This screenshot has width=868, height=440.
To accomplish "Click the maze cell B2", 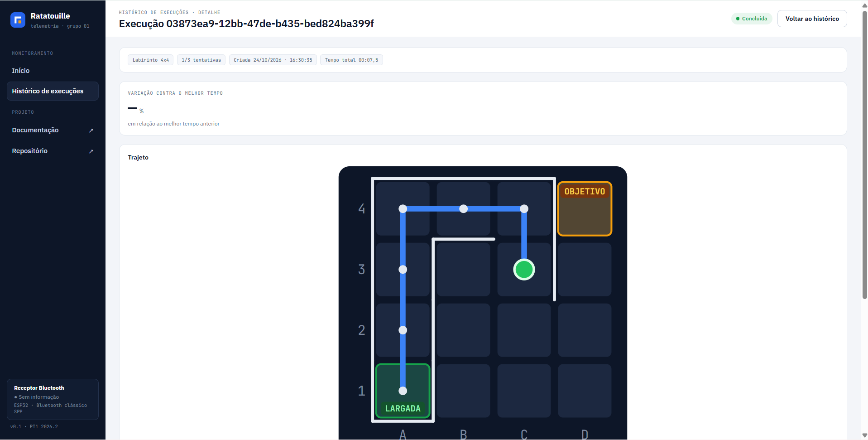I will (463, 330).
